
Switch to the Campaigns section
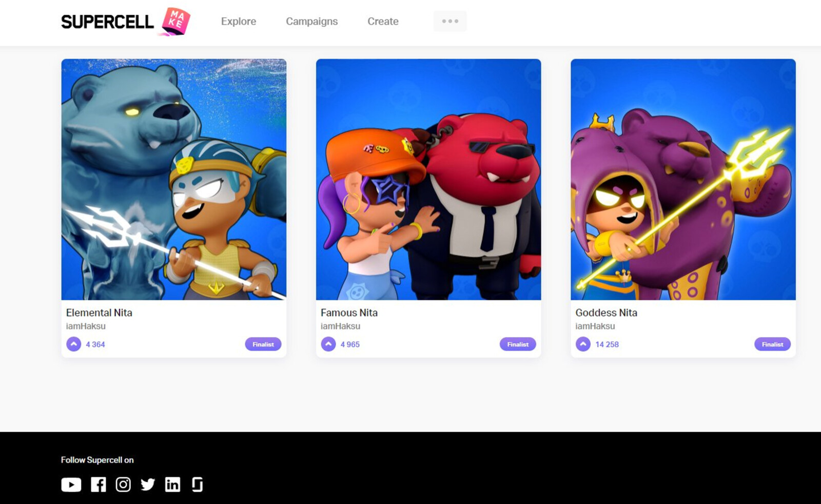(x=311, y=21)
